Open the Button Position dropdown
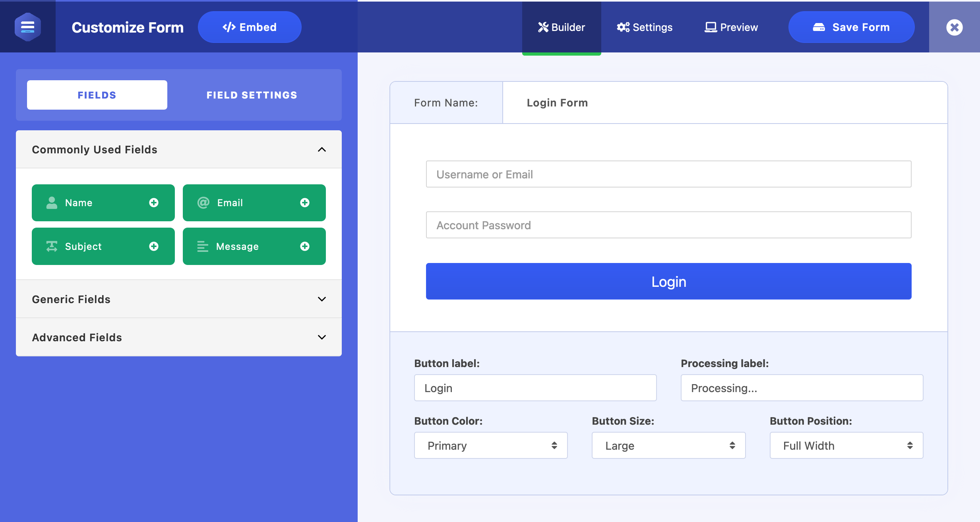980x522 pixels. click(x=846, y=445)
